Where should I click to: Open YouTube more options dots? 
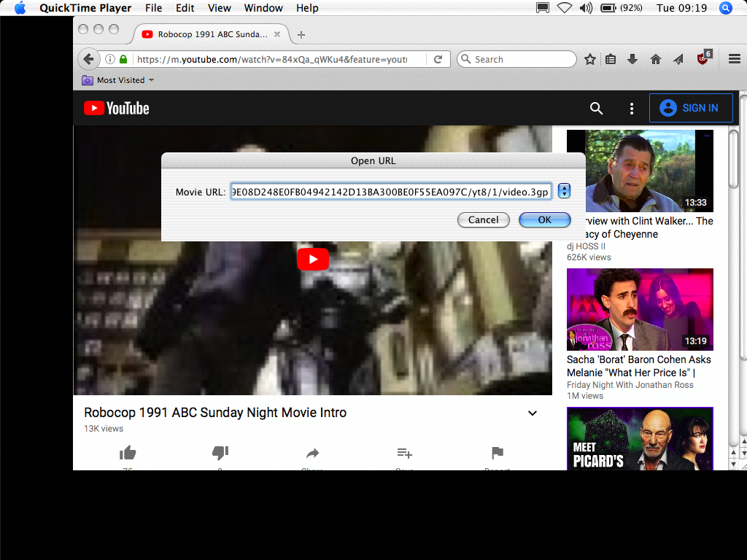tap(632, 109)
